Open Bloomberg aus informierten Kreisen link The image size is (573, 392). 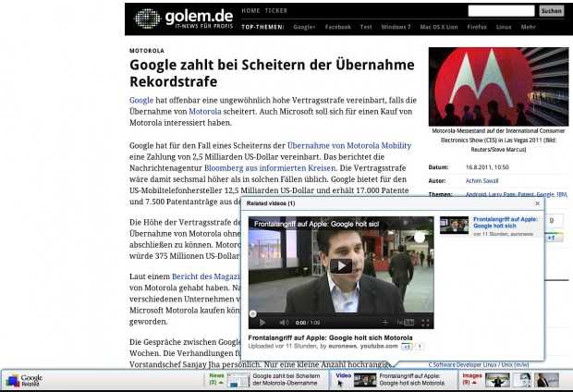pos(271,168)
